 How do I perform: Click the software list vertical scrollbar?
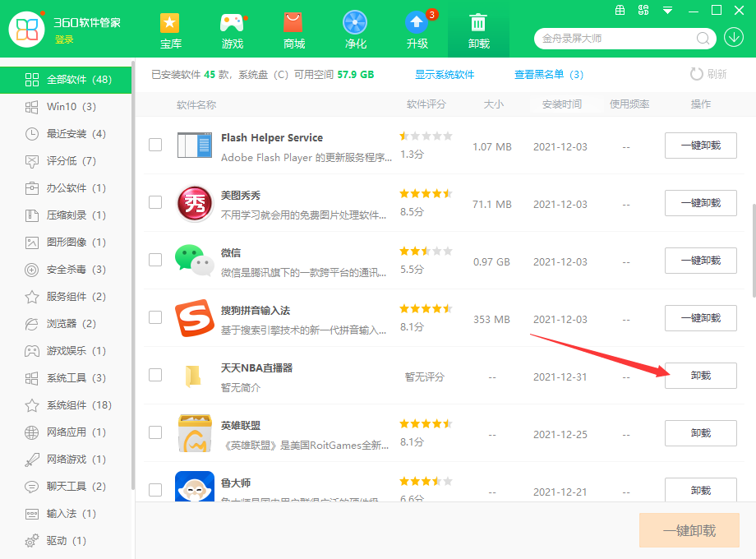754,251
